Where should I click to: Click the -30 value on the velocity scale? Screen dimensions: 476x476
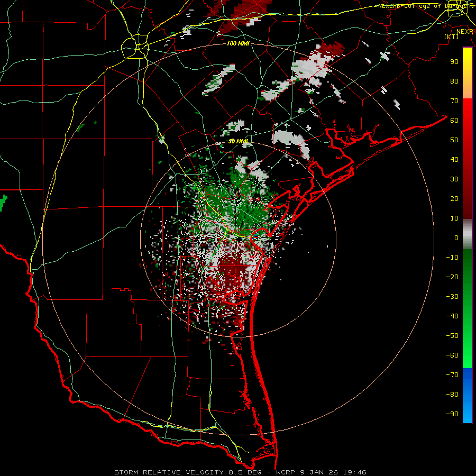coord(452,297)
